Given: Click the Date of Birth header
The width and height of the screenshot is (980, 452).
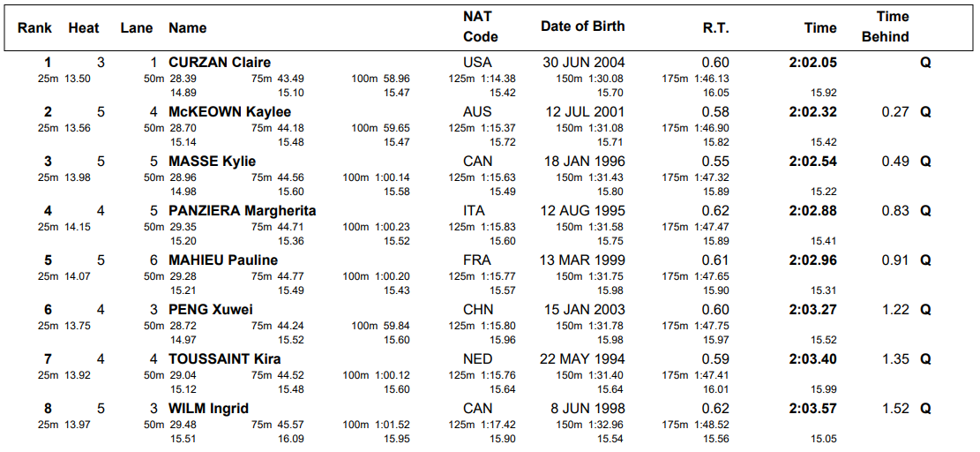Looking at the screenshot, I should click(x=582, y=26).
